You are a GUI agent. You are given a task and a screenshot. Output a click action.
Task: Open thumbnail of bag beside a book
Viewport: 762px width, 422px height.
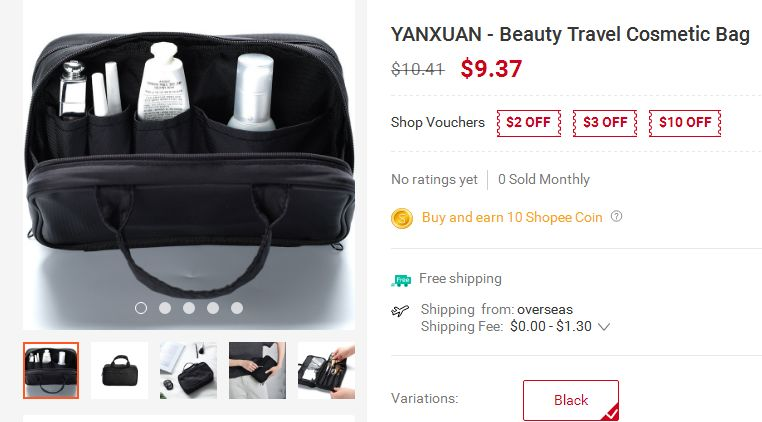pyautogui.click(x=189, y=370)
